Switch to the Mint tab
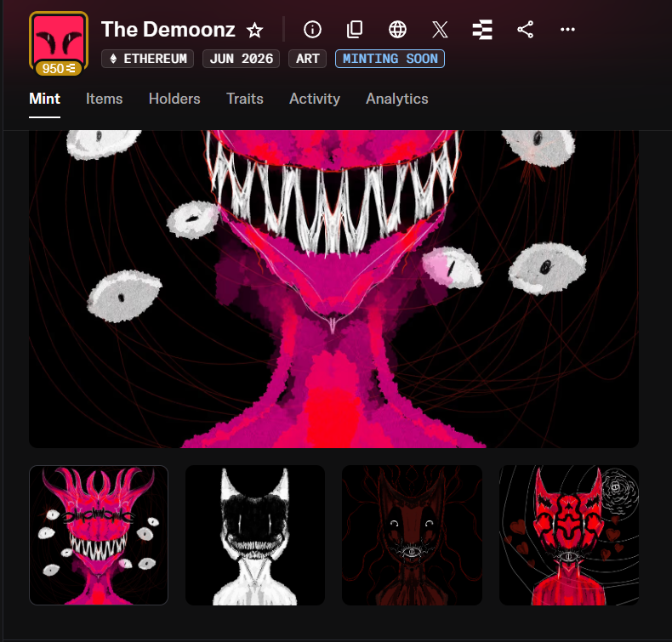 (x=44, y=99)
